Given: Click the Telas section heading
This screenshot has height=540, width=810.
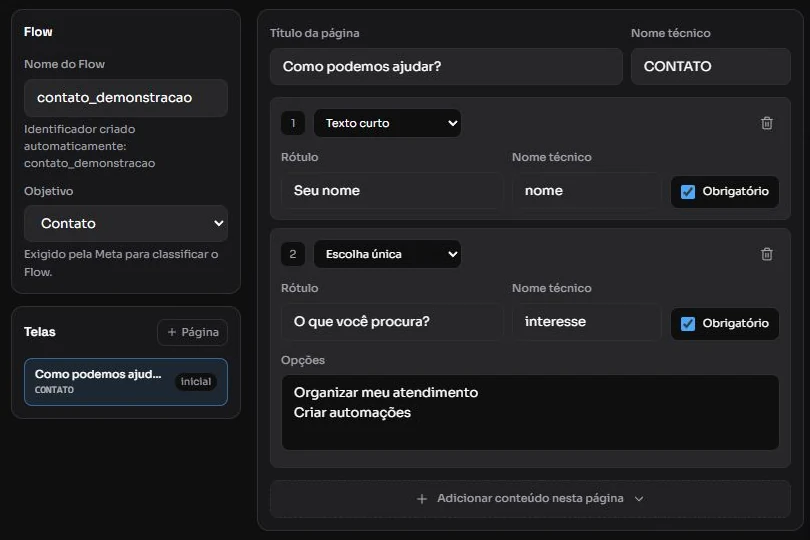Looking at the screenshot, I should (40, 332).
